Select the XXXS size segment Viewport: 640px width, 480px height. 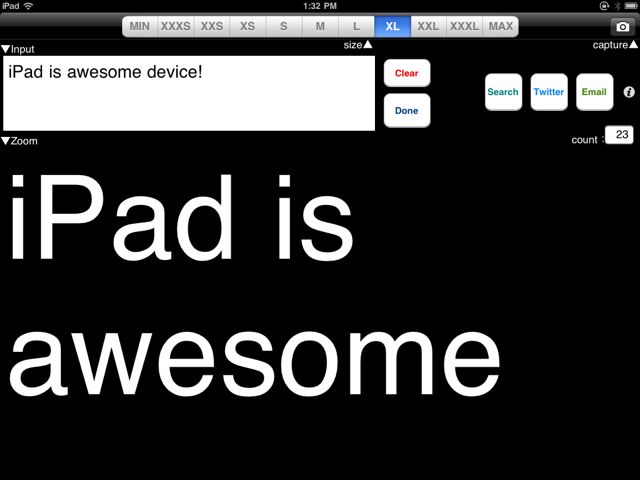(176, 27)
